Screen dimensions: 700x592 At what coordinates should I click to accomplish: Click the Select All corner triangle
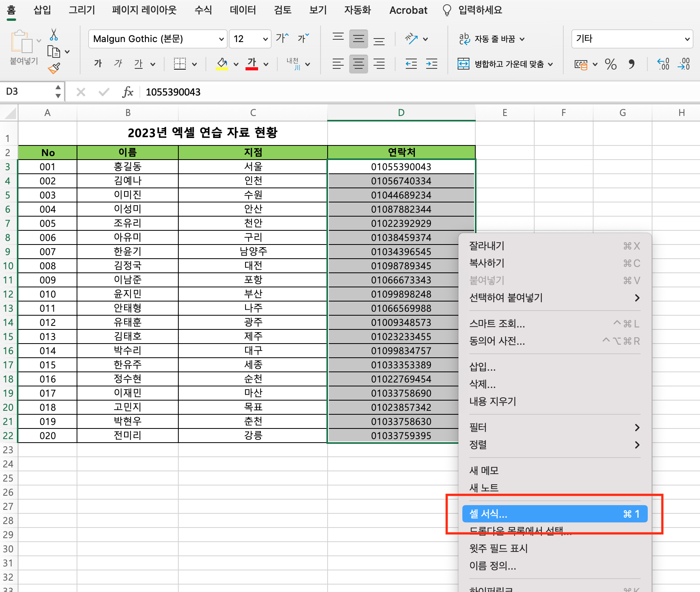coord(9,113)
